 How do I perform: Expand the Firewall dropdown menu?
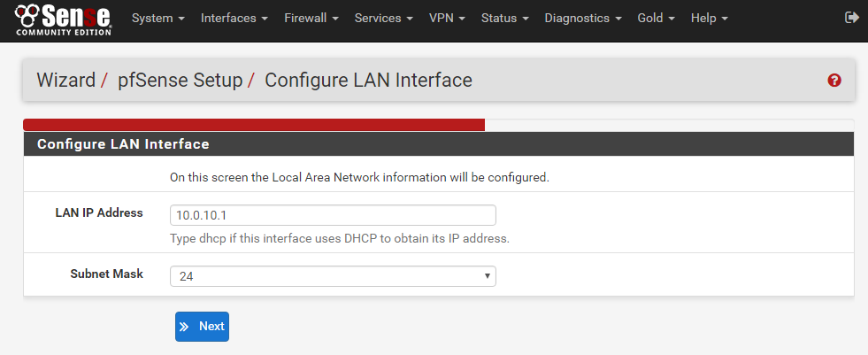[311, 19]
